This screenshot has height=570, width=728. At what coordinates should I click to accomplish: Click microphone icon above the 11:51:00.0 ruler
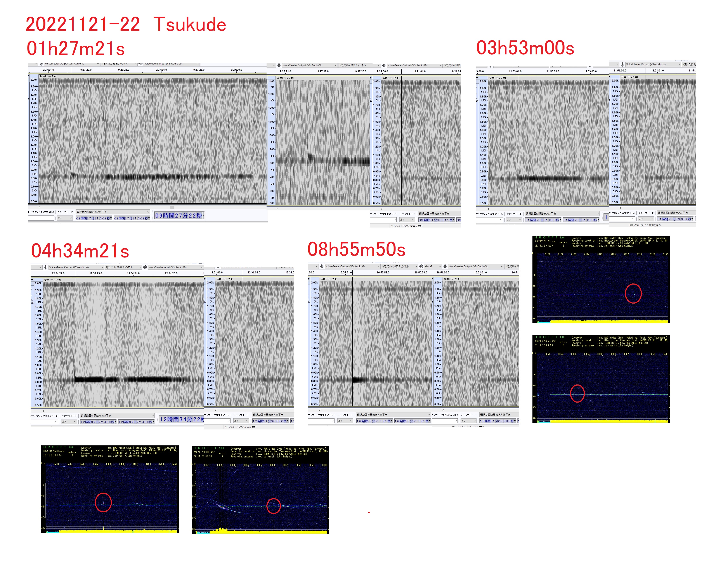(622, 64)
